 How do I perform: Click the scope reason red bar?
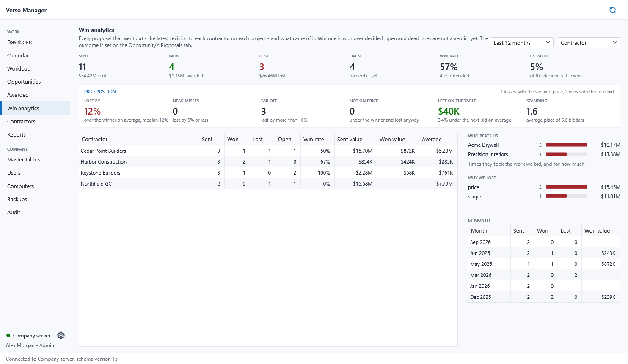click(556, 196)
